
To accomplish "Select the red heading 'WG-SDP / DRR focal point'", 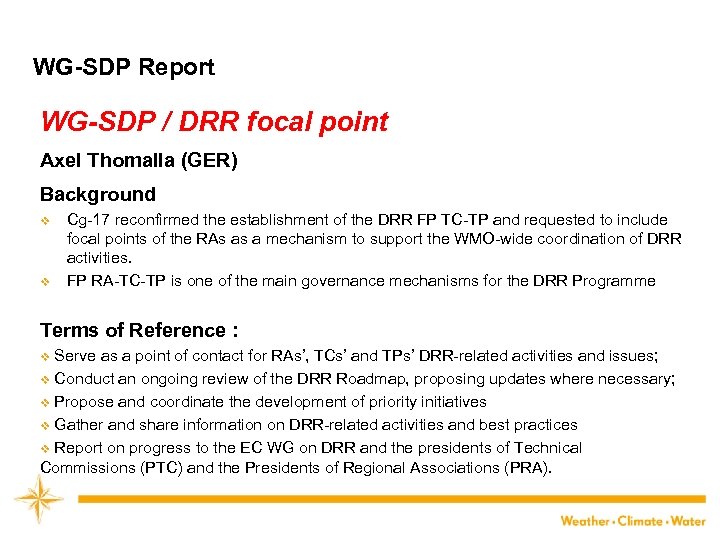I will coord(214,122).
